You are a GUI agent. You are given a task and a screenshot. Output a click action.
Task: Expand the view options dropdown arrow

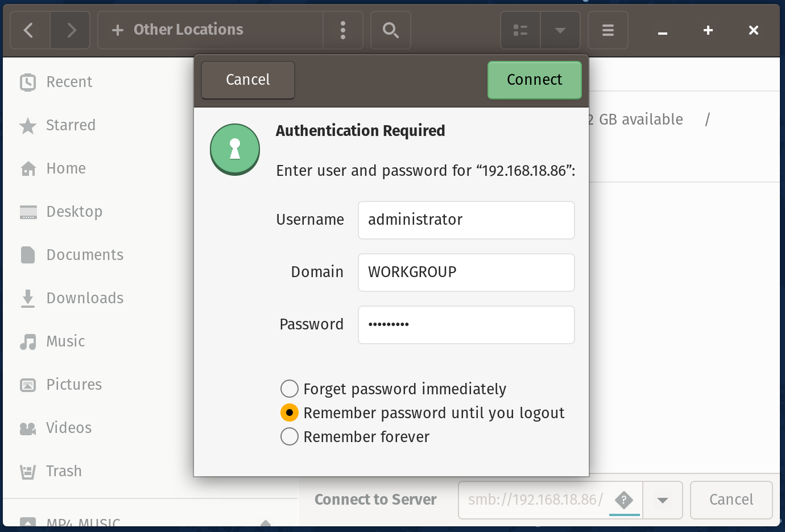(x=560, y=30)
